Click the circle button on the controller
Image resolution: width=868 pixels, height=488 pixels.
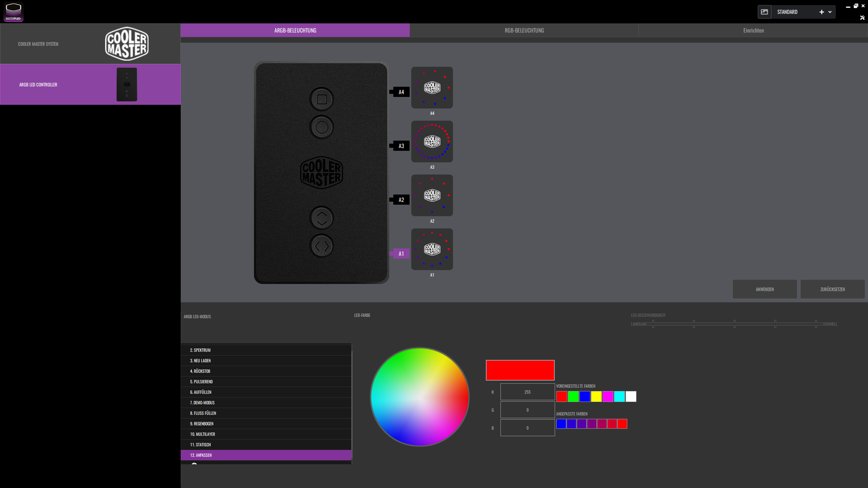(x=321, y=127)
